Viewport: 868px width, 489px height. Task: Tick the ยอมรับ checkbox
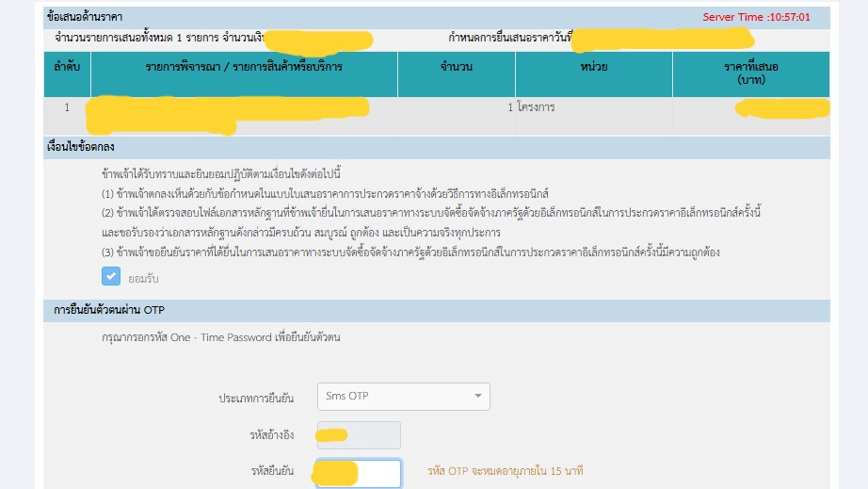111,276
